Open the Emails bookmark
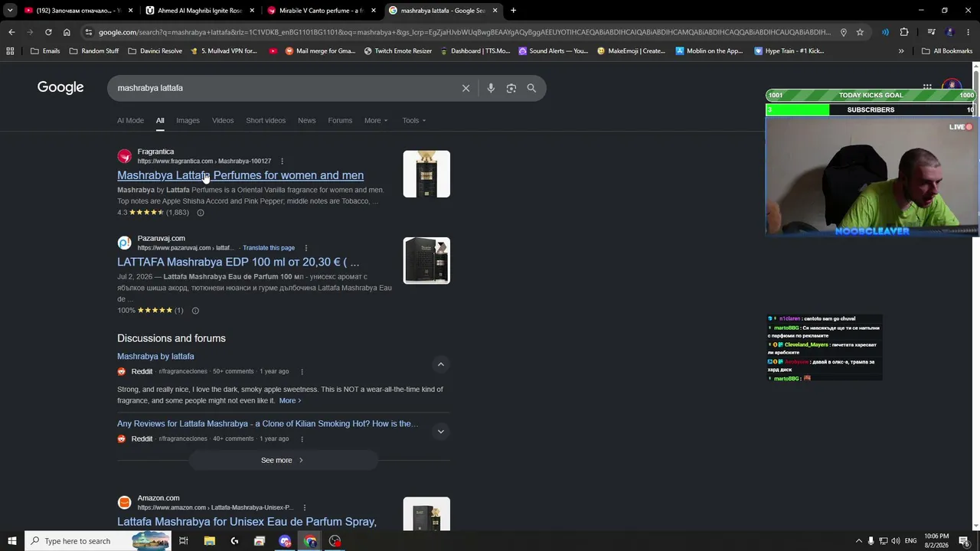Image resolution: width=980 pixels, height=551 pixels. (x=45, y=51)
